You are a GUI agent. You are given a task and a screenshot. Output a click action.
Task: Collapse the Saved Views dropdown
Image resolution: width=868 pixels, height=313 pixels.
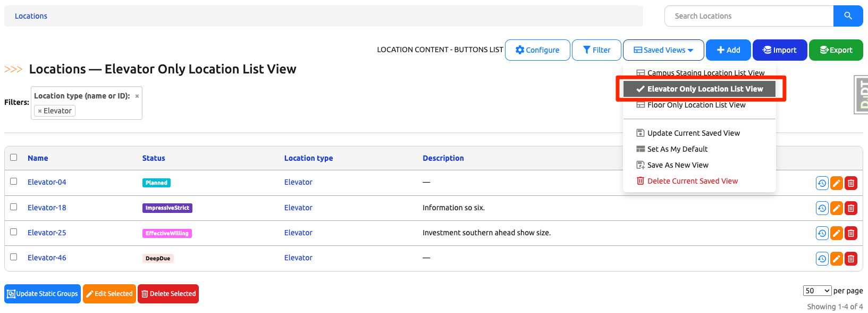coord(663,50)
